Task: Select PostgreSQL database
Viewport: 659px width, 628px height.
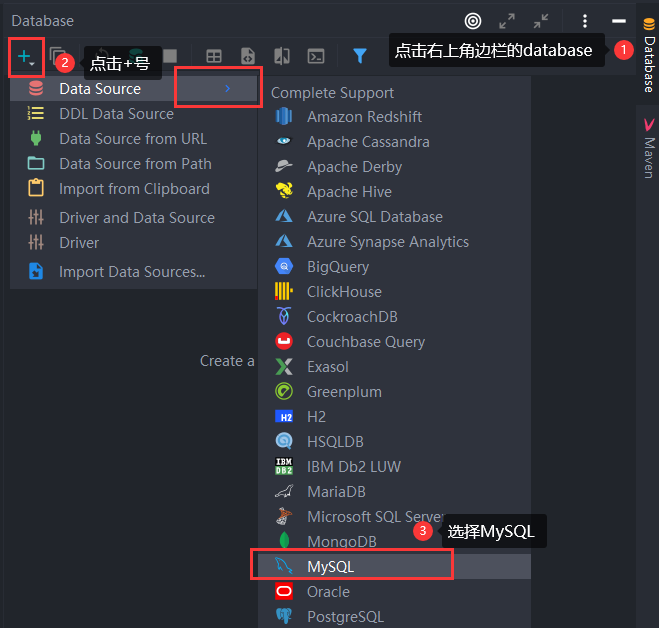Action: [x=395, y=617]
